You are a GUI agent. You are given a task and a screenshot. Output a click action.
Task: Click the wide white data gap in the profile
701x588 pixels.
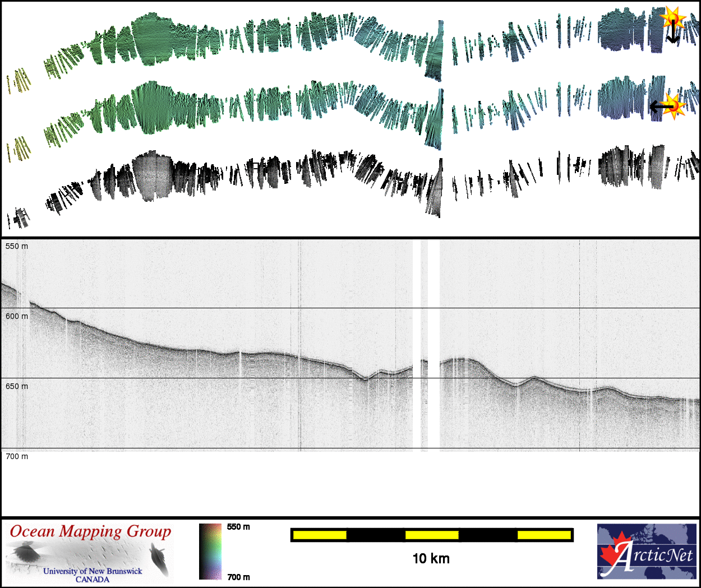433,344
